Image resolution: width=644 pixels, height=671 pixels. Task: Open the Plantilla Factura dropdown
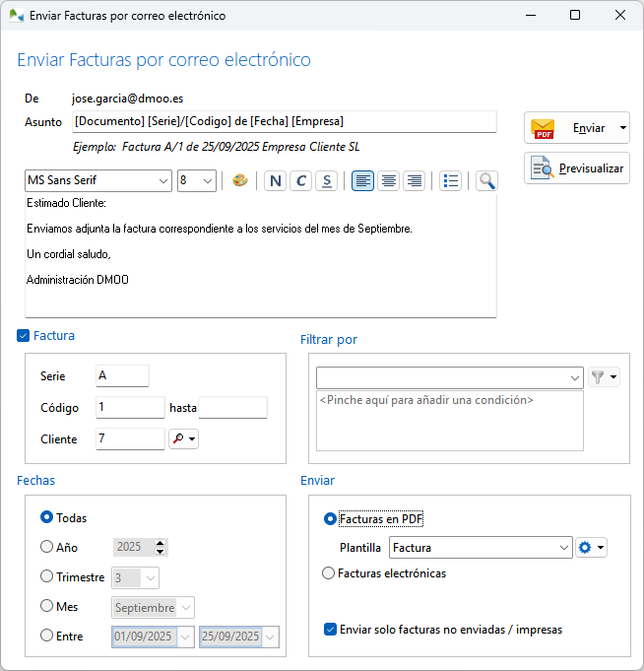coord(564,548)
